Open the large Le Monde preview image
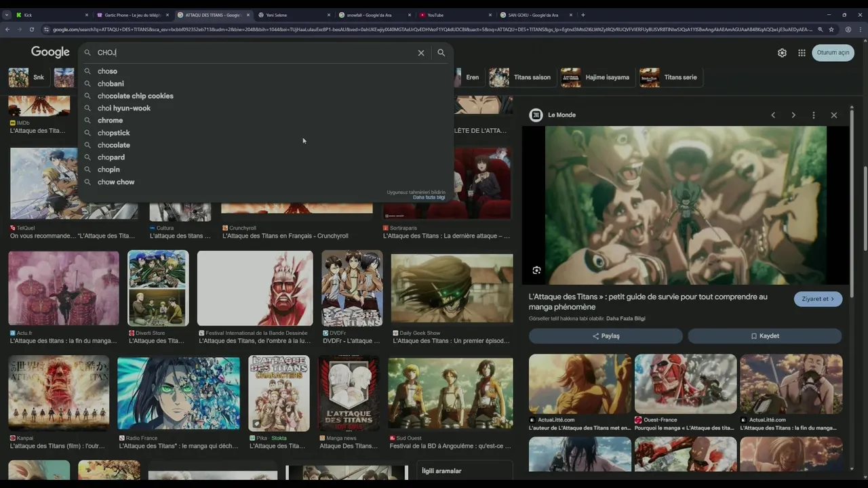This screenshot has width=868, height=488. point(686,205)
